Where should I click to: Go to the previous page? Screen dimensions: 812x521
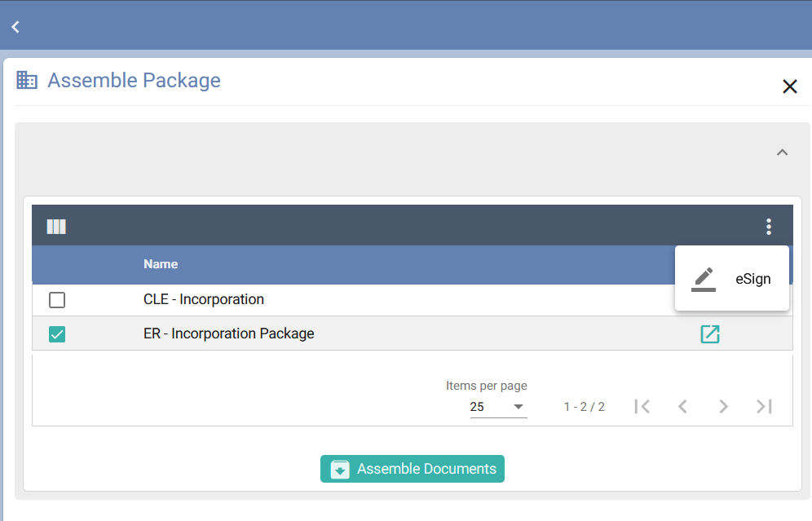pyautogui.click(x=683, y=406)
